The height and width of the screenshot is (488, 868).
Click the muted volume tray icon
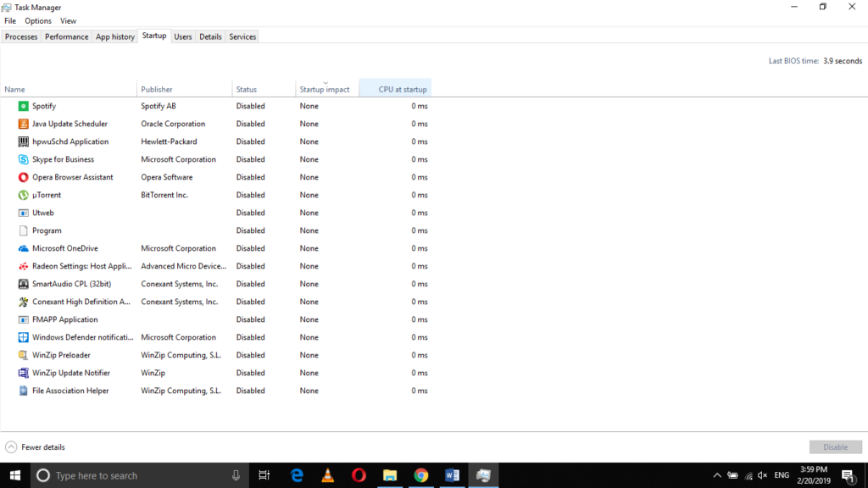[763, 475]
